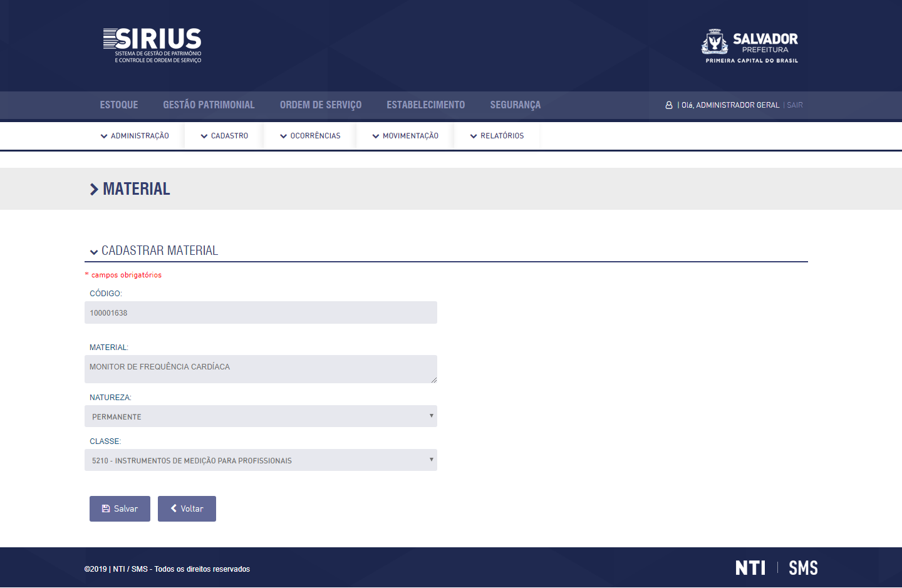Go to GESTÃO PATRIMONIAL menu

209,105
